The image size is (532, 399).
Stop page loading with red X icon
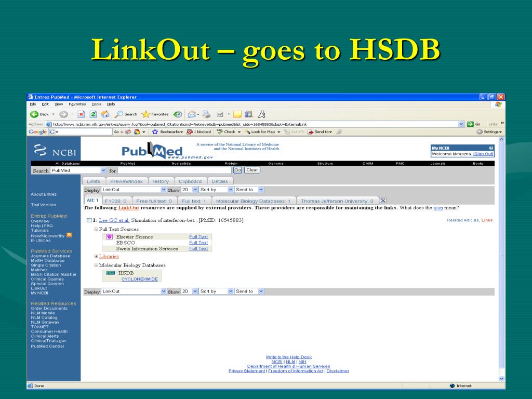tap(81, 114)
